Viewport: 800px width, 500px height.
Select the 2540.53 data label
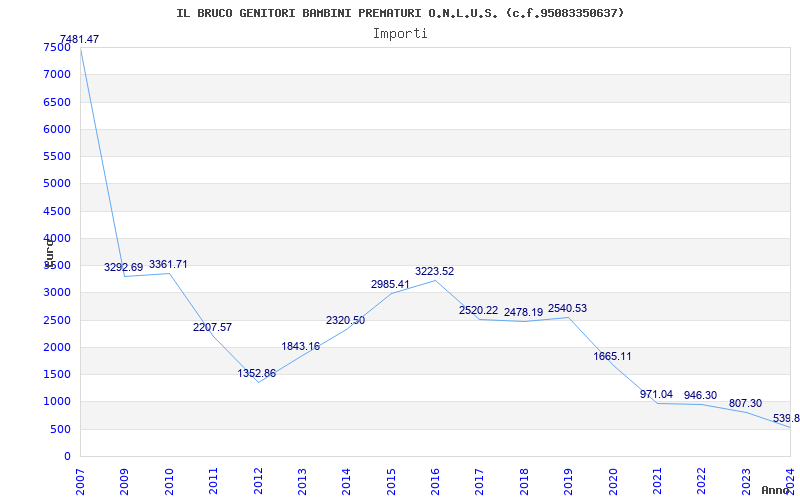[x=567, y=309]
